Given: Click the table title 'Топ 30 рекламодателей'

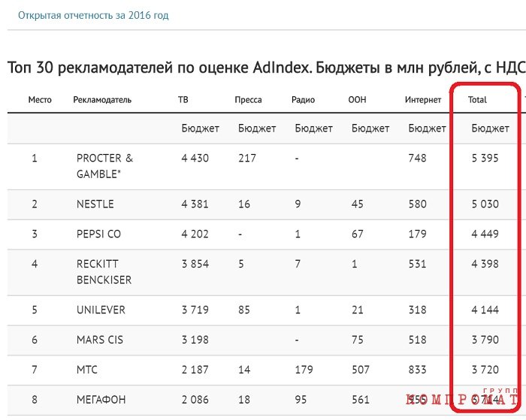Looking at the screenshot, I should [x=91, y=68].
